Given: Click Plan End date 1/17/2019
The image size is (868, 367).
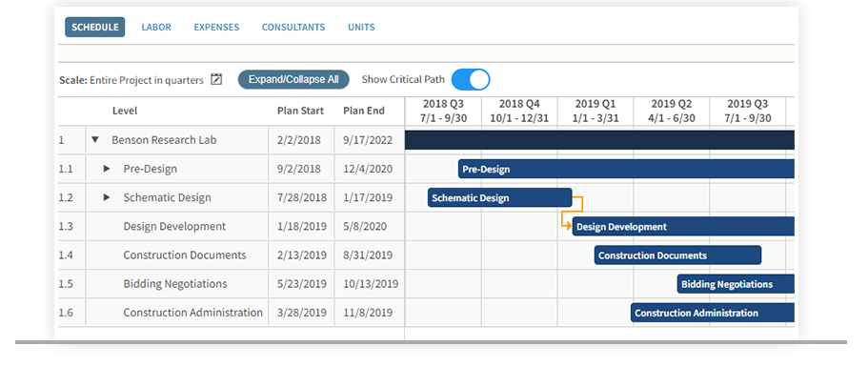Looking at the screenshot, I should coord(368,197).
